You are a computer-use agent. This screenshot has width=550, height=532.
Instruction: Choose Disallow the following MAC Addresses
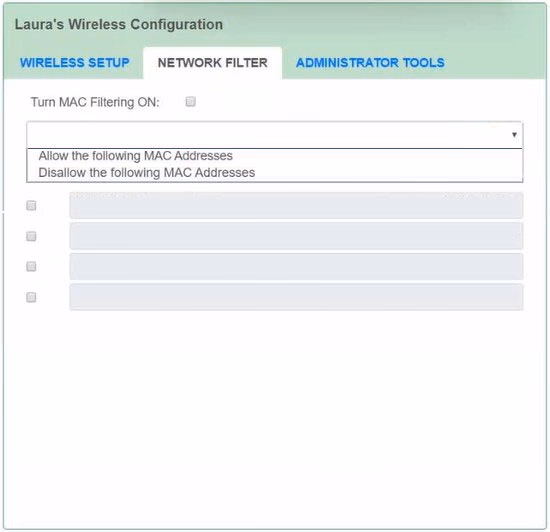tap(147, 173)
